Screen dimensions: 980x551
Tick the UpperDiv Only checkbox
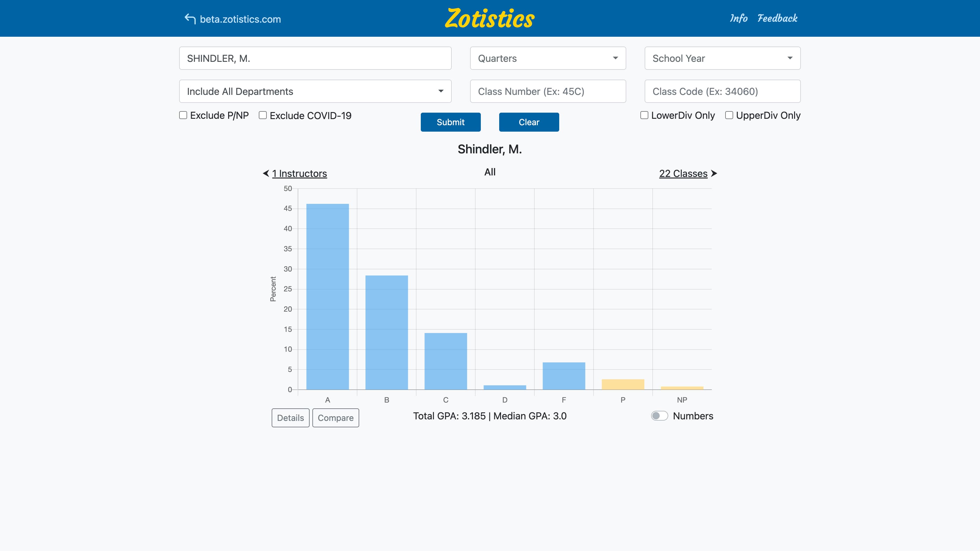pos(729,115)
